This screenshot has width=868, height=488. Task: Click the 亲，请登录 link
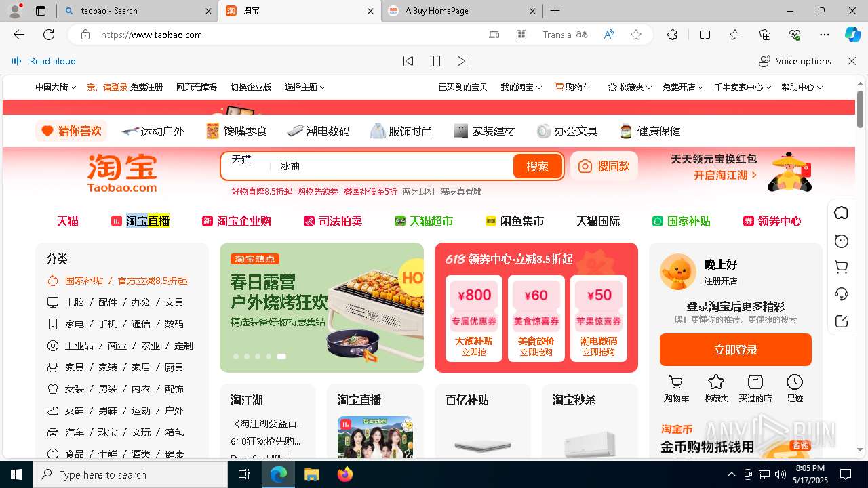[107, 87]
